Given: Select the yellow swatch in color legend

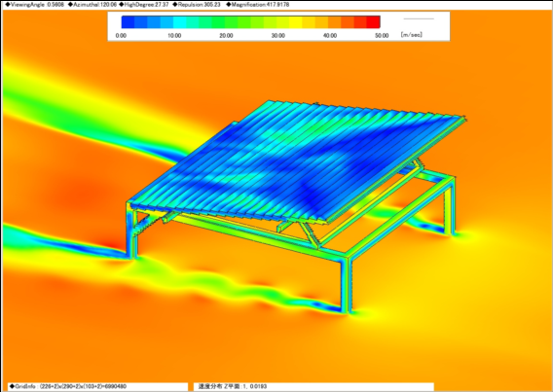Looking at the screenshot, I should click(x=296, y=21).
